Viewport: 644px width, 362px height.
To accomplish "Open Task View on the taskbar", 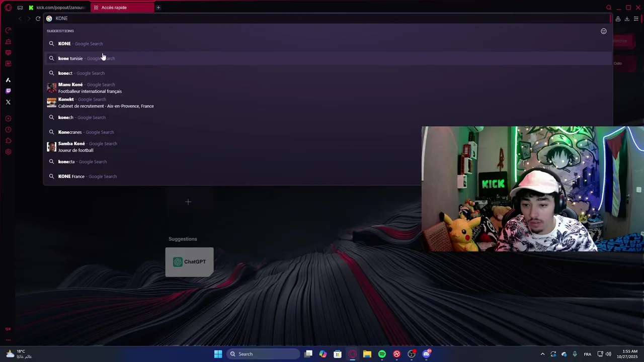I will (308, 354).
